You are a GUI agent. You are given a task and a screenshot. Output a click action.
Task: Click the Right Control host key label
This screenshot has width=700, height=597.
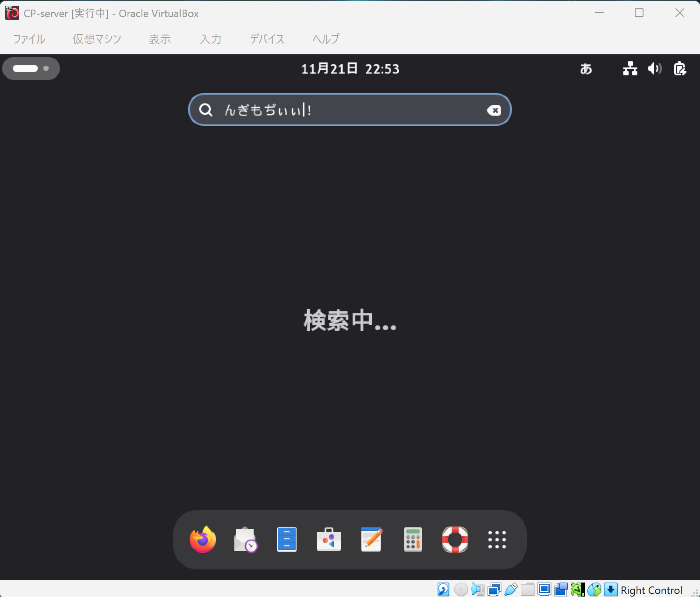pyautogui.click(x=651, y=590)
